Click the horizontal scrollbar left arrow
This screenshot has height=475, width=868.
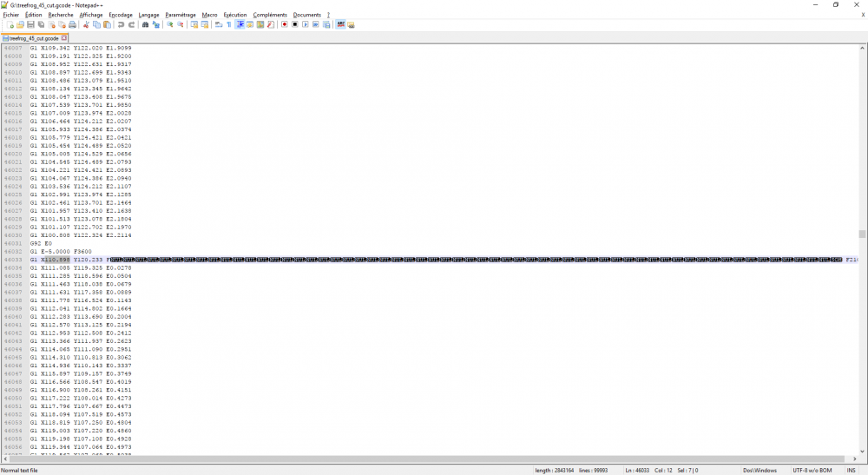5,459
